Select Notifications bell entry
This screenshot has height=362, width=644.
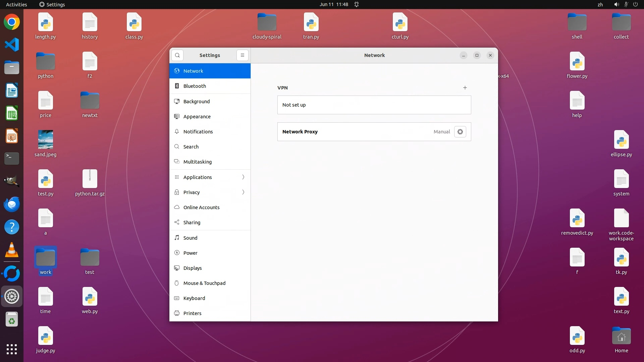point(198,132)
